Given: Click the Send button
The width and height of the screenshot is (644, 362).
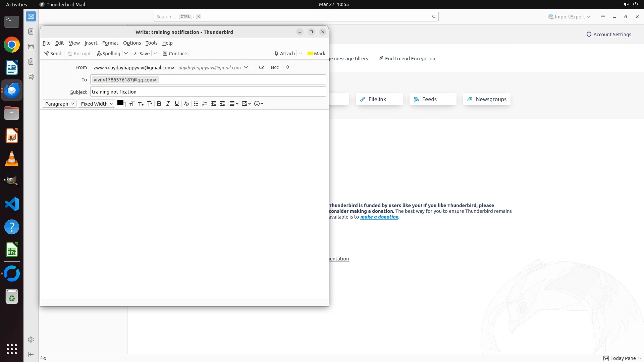Looking at the screenshot, I should click(x=53, y=54).
